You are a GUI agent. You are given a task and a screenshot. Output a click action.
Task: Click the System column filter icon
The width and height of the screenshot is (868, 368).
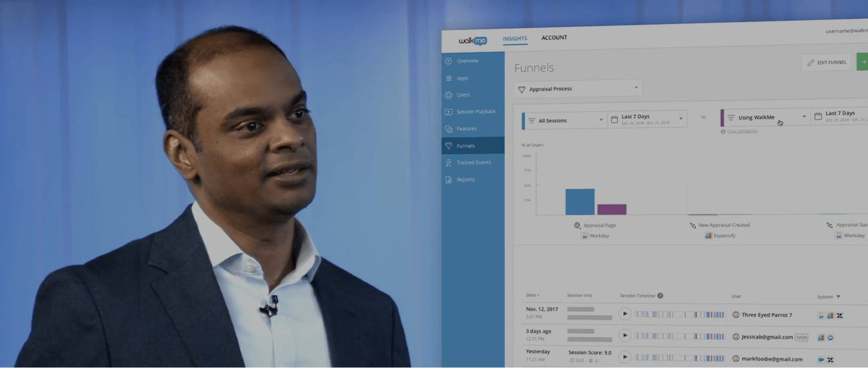pyautogui.click(x=838, y=297)
